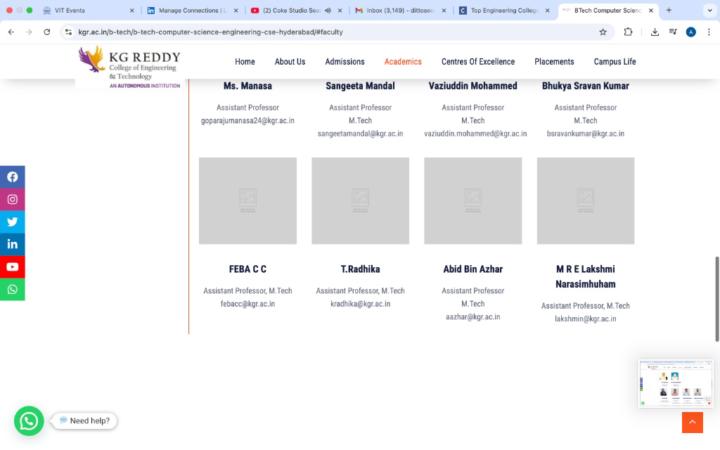This screenshot has height=450, width=720.
Task: Open the Chrome profile avatar
Action: (691, 32)
